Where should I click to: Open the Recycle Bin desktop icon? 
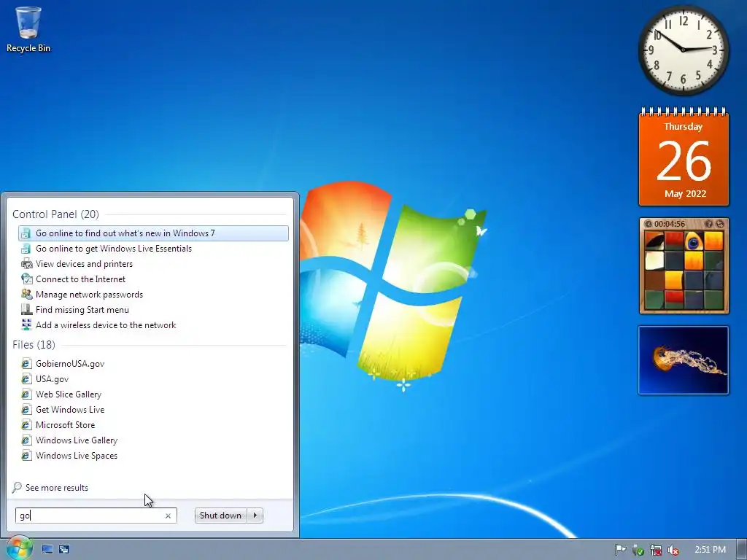(x=28, y=28)
